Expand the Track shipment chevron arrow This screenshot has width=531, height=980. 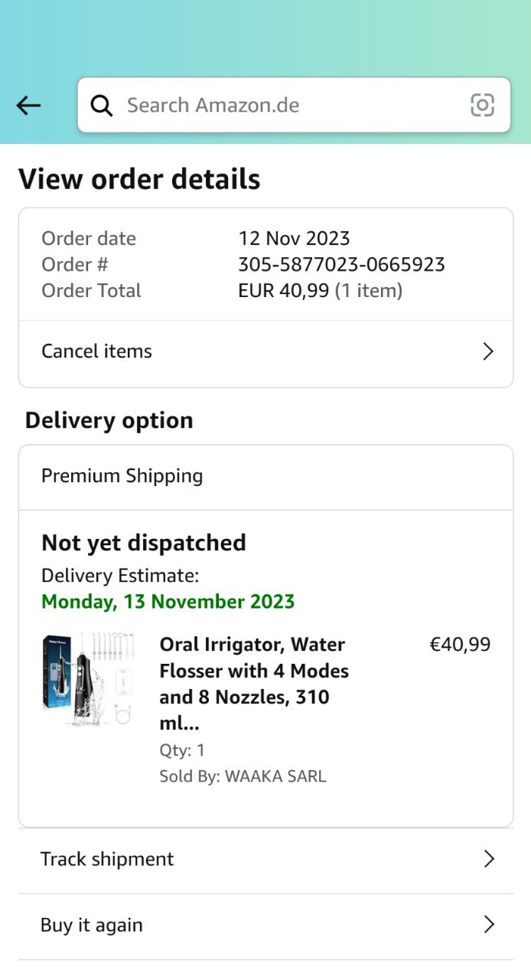coord(489,859)
